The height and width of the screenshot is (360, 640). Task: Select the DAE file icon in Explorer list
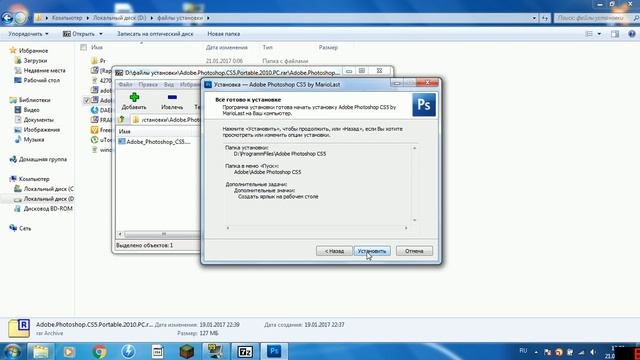coord(94,110)
